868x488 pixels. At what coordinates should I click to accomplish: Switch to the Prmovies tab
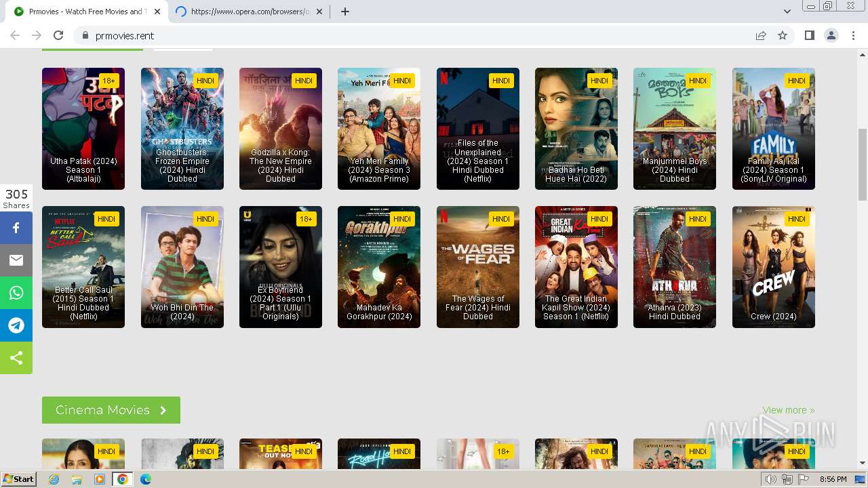[x=87, y=12]
